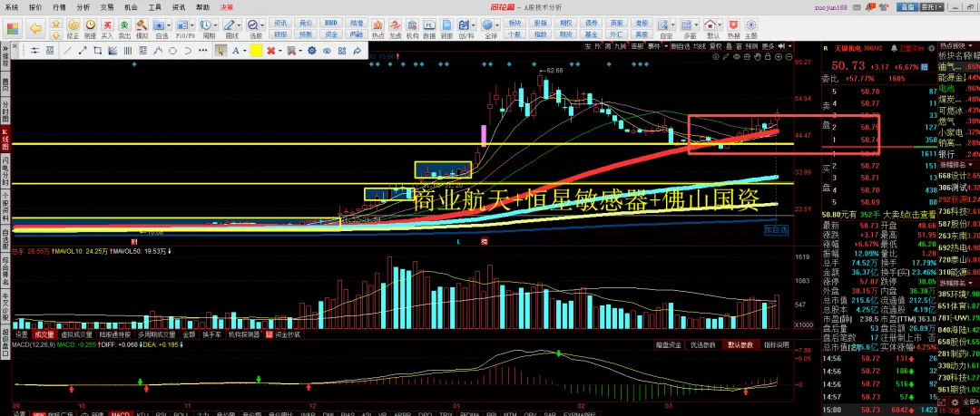Open the 委托 dropdown button

[931, 7]
